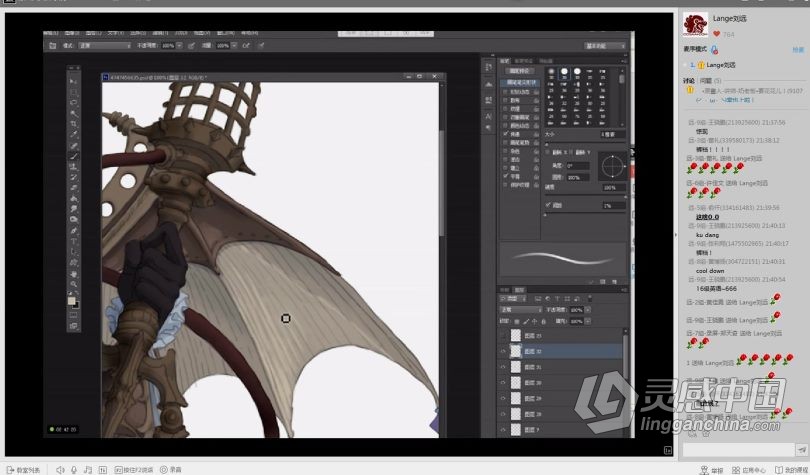
Task: Uncheck the brush Spacing checkbox
Action: tap(548, 205)
